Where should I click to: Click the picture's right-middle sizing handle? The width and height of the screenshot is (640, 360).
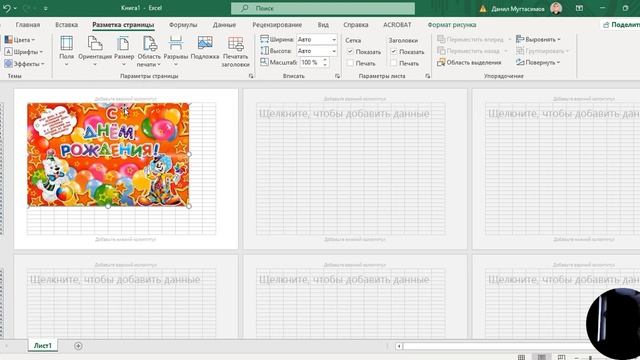coord(189,154)
